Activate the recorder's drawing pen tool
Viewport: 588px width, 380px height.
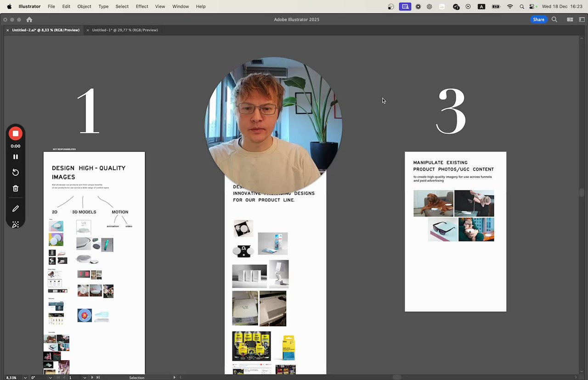tap(16, 209)
